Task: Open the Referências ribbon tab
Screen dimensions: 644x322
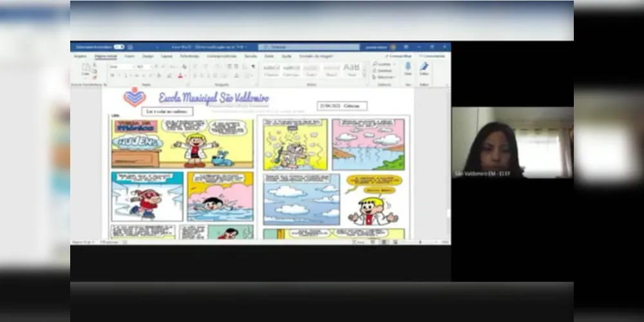Action: pyautogui.click(x=189, y=56)
